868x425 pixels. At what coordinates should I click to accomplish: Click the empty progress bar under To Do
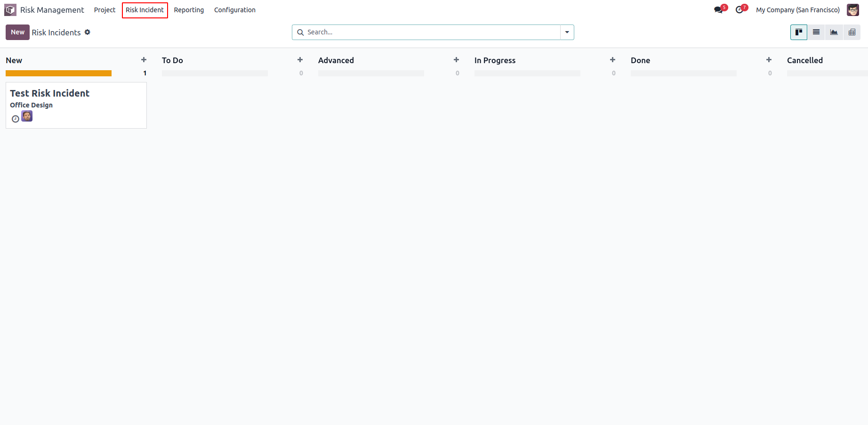click(215, 73)
